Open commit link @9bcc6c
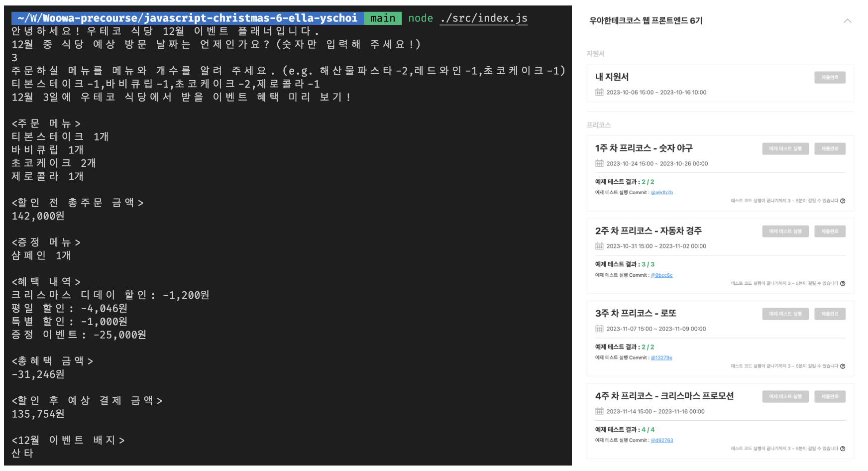The image size is (868, 471). click(662, 275)
